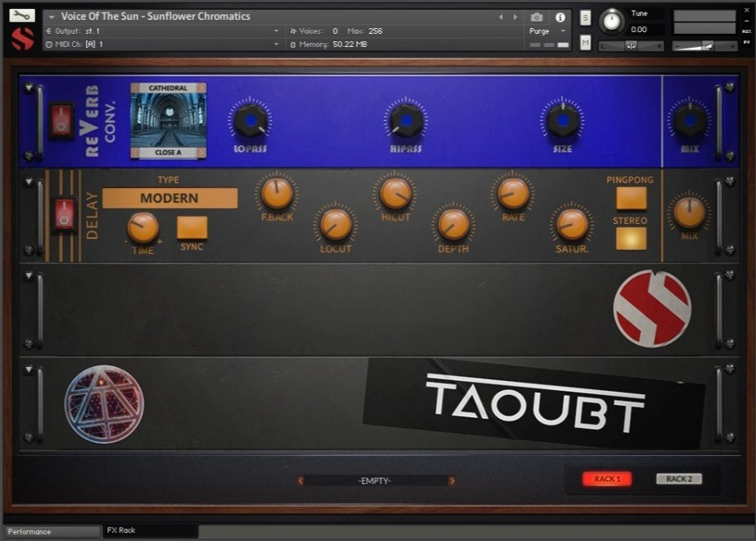The height and width of the screenshot is (541, 756).
Task: Open the reverb slot effect menu triangle
Action: (29, 87)
